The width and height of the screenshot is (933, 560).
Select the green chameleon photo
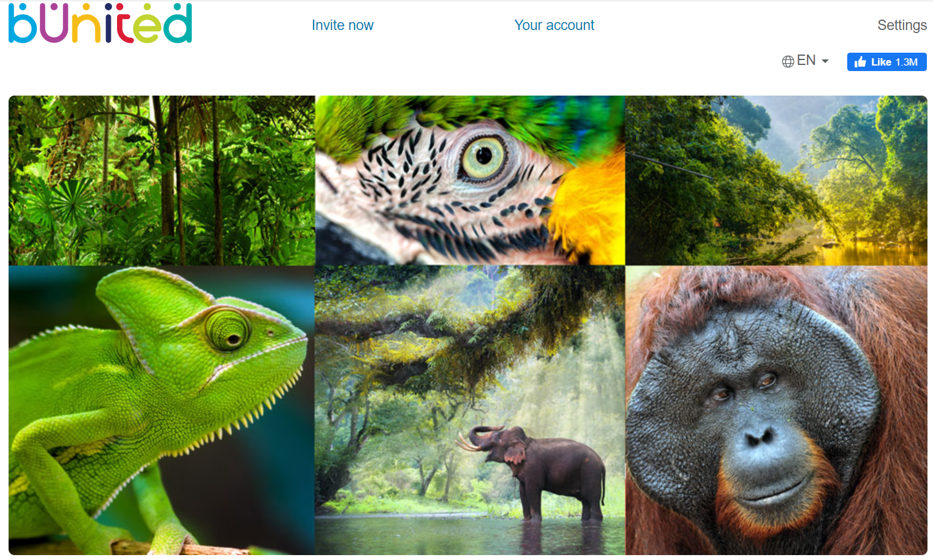tap(162, 410)
